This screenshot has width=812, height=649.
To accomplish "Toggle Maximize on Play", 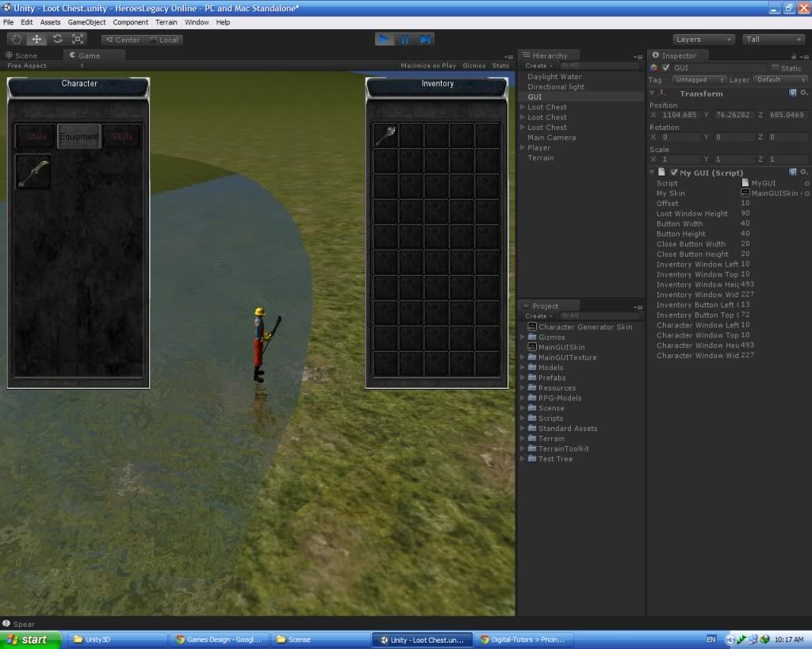I will [428, 66].
